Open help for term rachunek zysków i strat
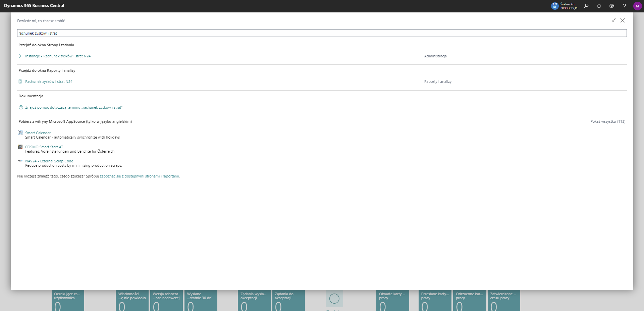The height and width of the screenshot is (311, 644). point(74,107)
